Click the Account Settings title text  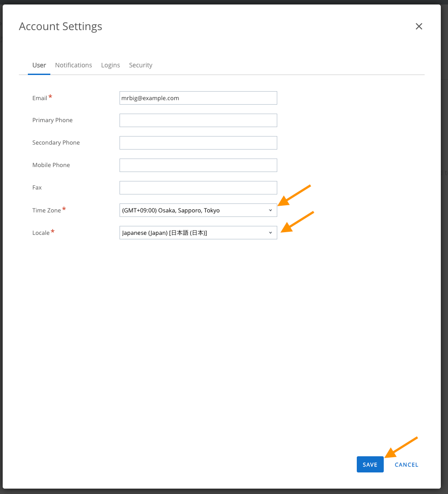[61, 26]
